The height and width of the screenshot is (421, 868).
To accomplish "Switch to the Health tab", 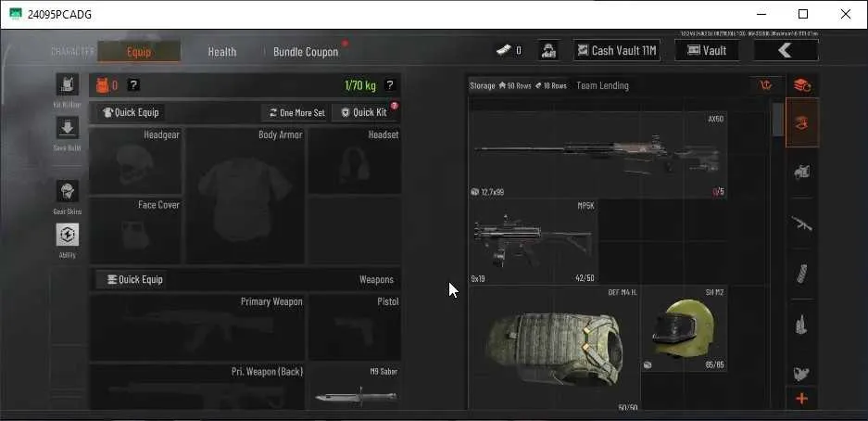I will (x=222, y=52).
